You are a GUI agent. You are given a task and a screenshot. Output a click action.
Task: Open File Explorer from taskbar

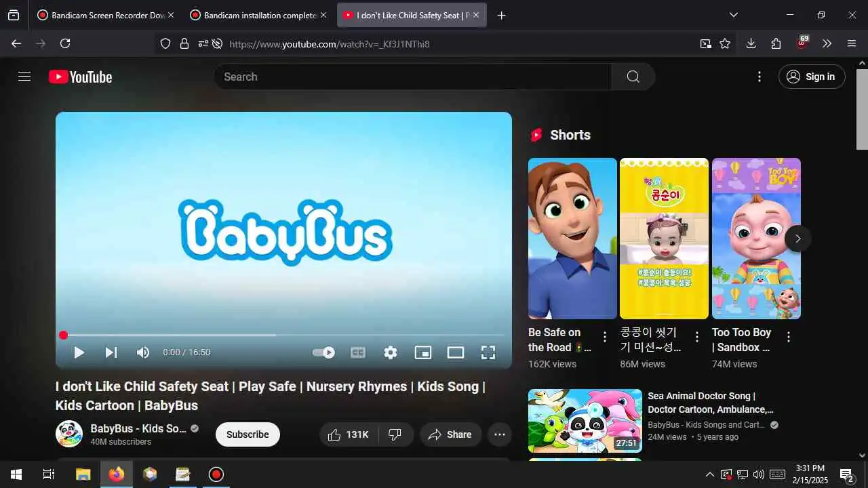coord(83,474)
